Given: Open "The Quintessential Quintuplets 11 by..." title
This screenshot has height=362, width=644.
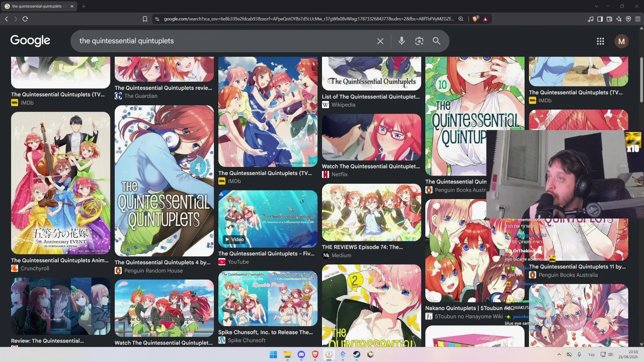Looking at the screenshot, I should 577,267.
